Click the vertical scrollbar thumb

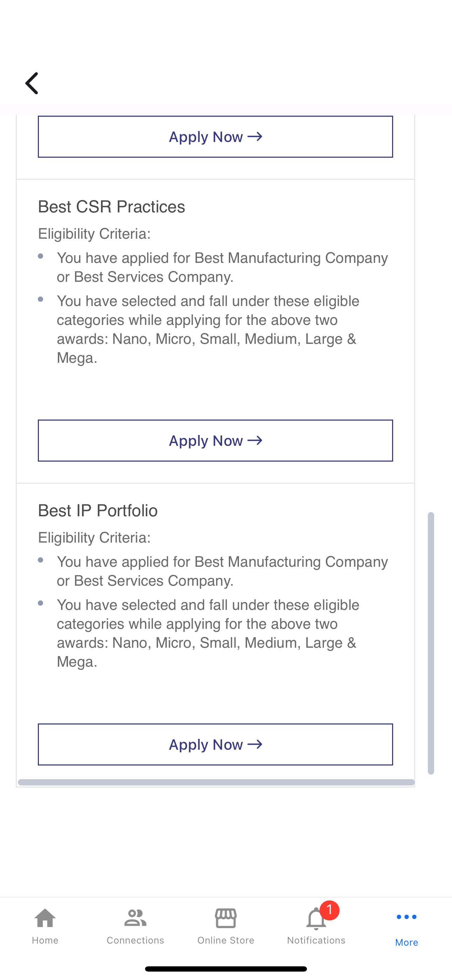[431, 643]
